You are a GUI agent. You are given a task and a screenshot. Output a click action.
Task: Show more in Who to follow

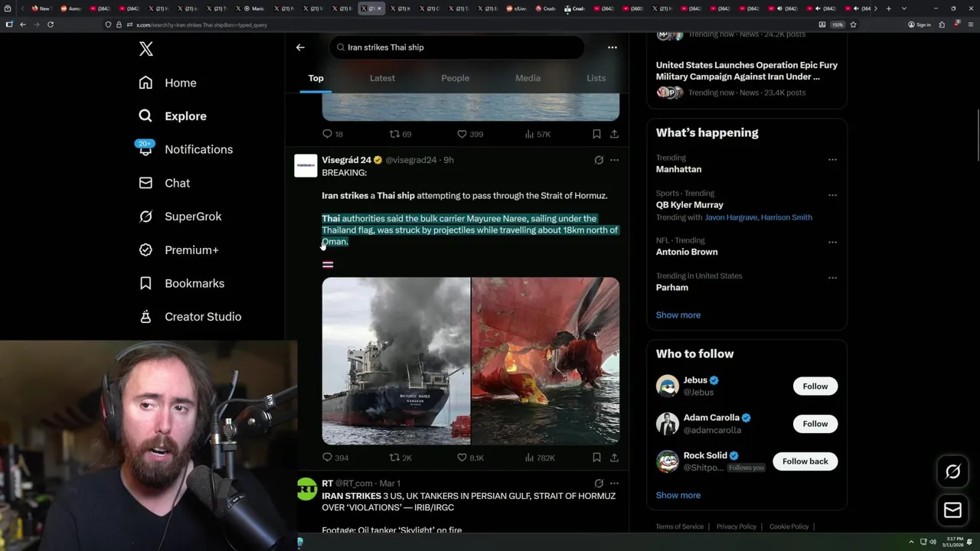pyautogui.click(x=678, y=495)
